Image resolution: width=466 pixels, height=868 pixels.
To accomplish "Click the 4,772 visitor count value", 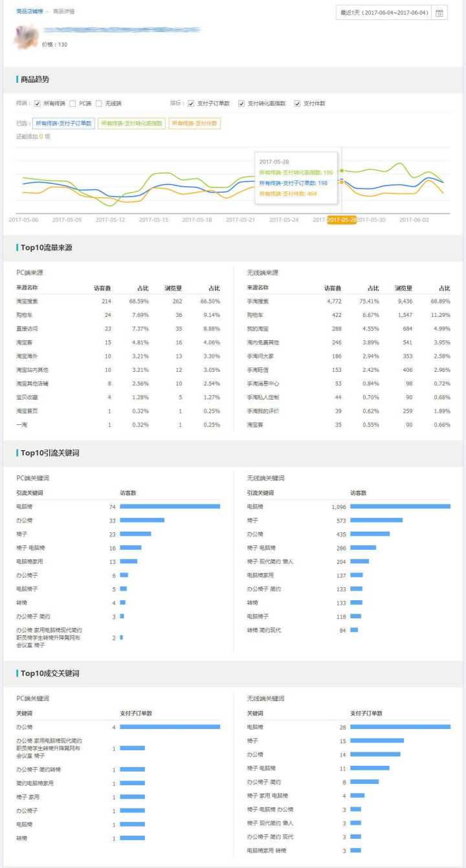I will coord(334,301).
